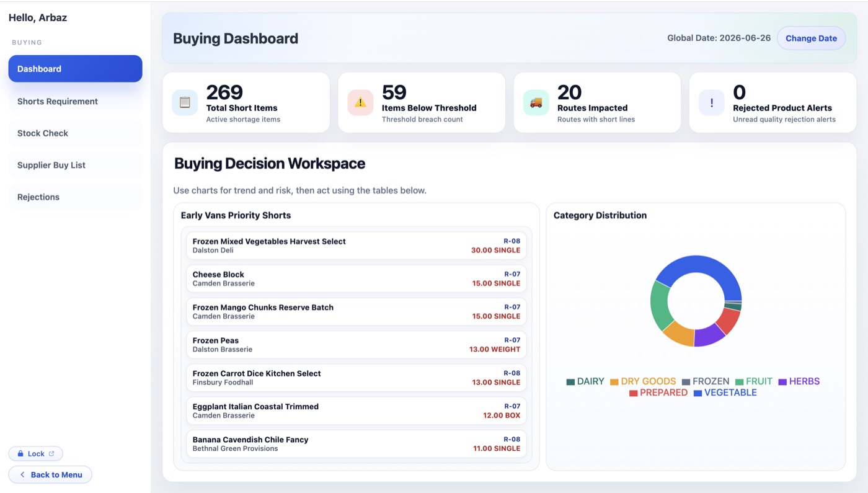Click the 20 Routes Impacted card
Screen dimensions: 868x493
(x=597, y=102)
